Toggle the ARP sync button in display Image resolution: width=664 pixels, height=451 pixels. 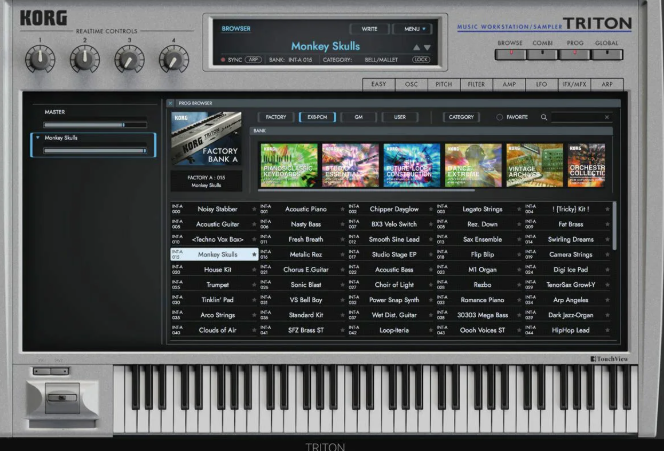click(253, 60)
